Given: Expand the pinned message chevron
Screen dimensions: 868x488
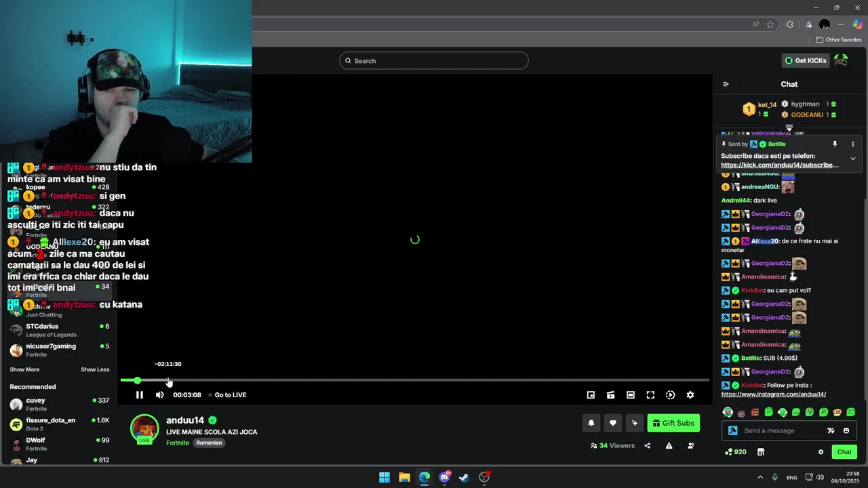Looking at the screenshot, I should click(x=853, y=159).
